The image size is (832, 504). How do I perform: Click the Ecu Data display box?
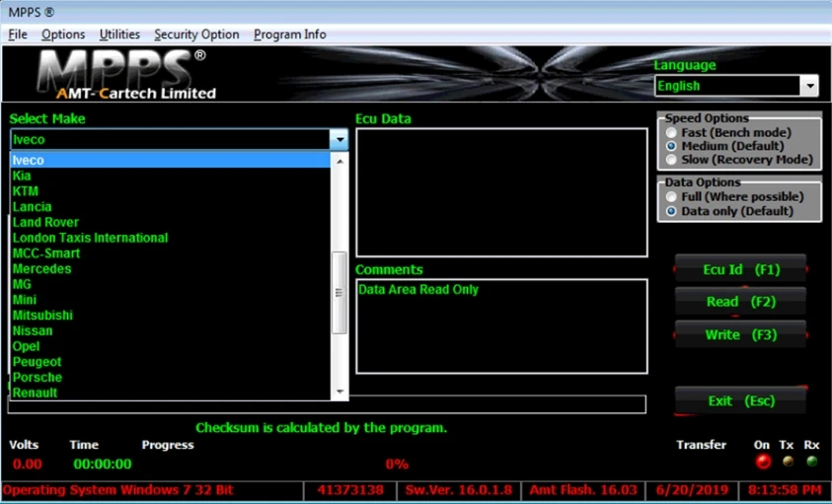[501, 192]
